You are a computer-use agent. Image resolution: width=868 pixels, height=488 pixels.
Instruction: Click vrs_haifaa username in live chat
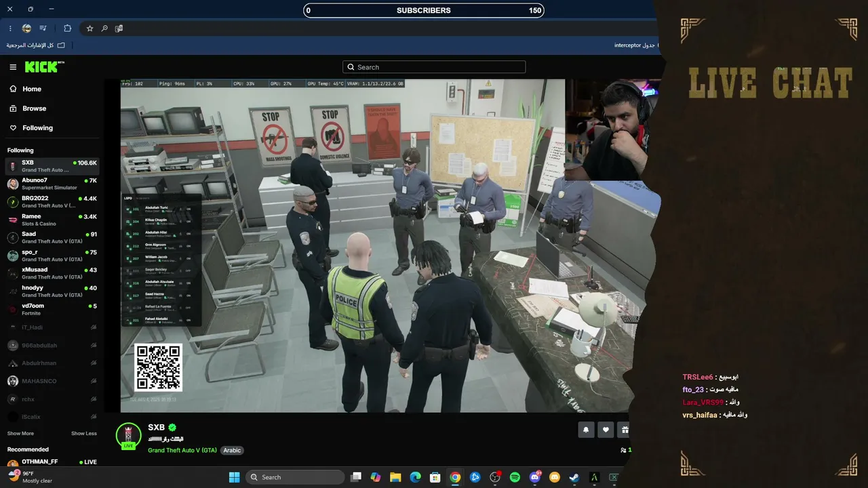point(700,415)
